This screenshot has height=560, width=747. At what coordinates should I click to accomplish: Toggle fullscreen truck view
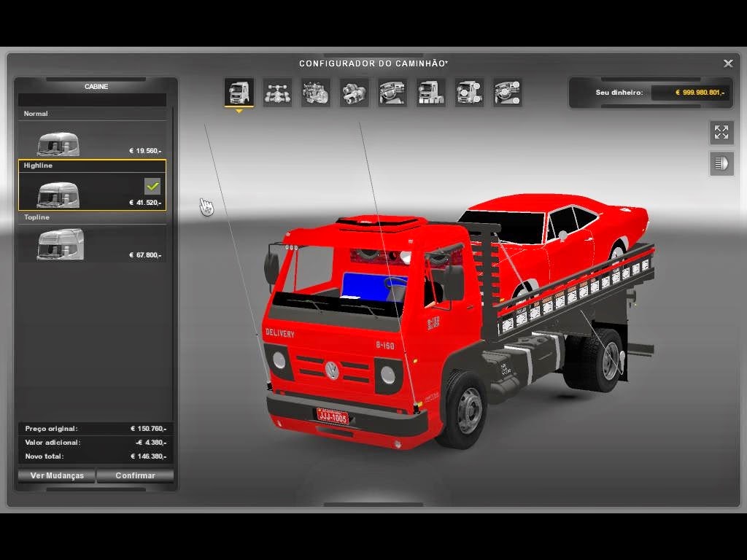pyautogui.click(x=721, y=133)
